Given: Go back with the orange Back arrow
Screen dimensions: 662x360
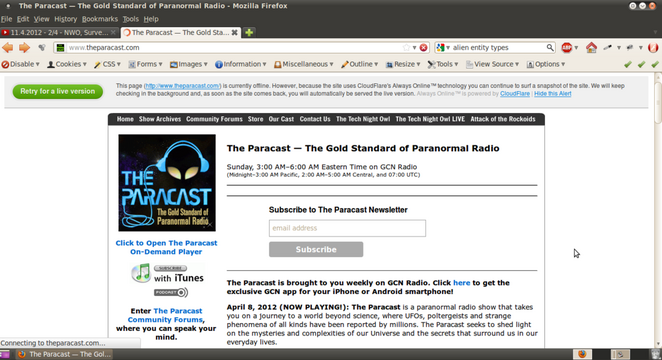Looking at the screenshot, I should pos(8,48).
